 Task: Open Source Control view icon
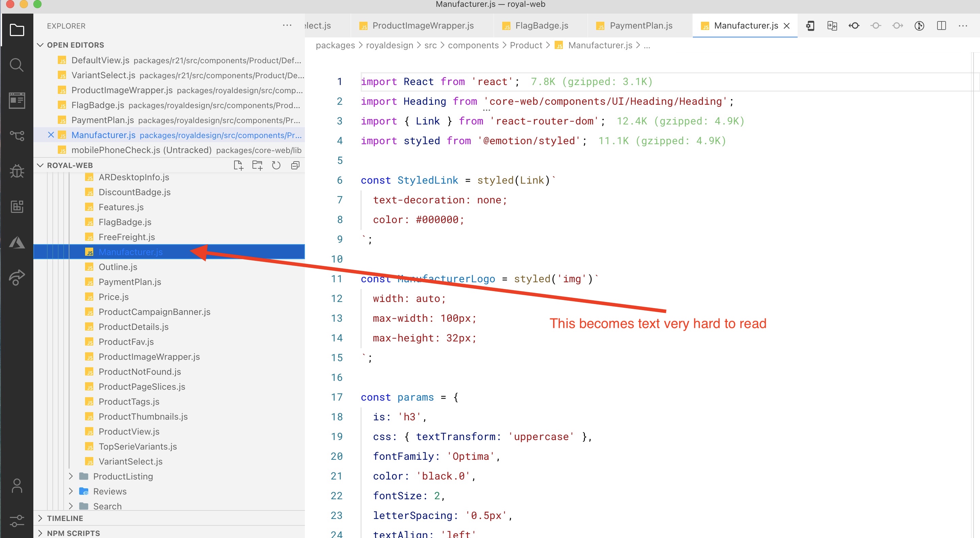click(x=17, y=135)
